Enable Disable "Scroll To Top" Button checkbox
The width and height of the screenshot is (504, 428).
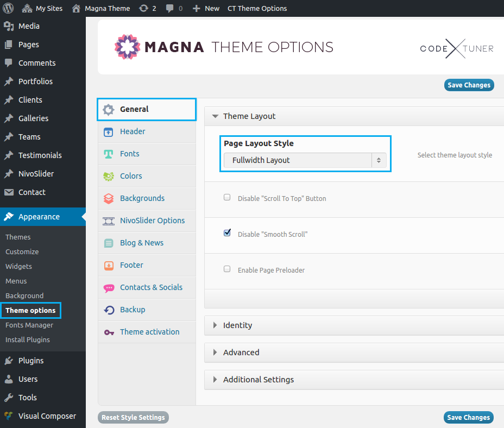pyautogui.click(x=227, y=197)
